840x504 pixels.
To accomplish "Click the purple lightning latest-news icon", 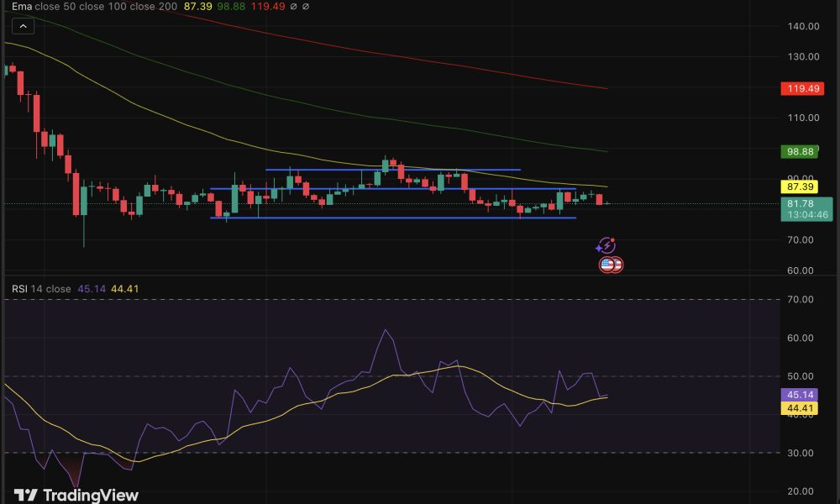I will click(x=606, y=246).
